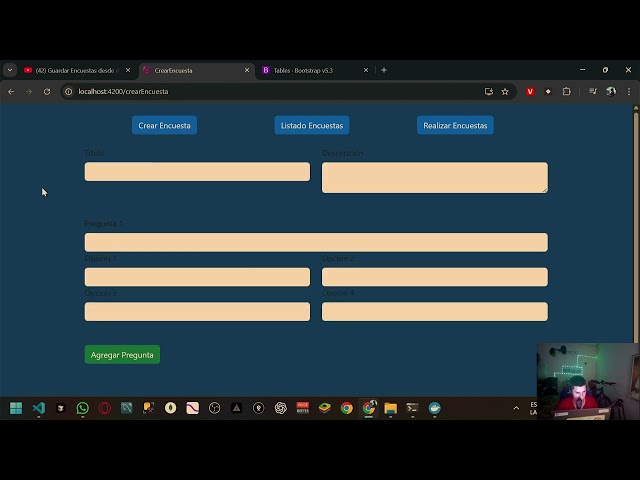Click the Opcion 4 input field
Viewport: 640px width, 480px height.
[x=435, y=311]
